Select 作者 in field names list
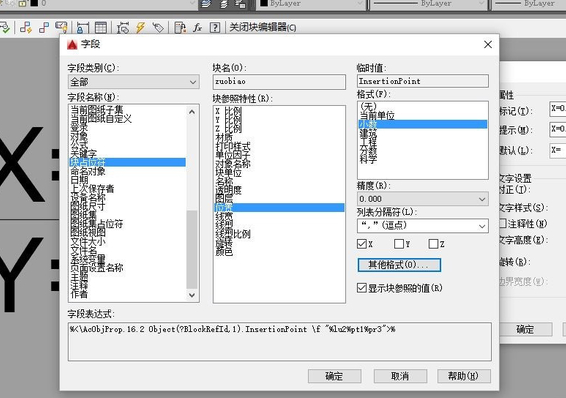566x398 pixels. (x=79, y=294)
